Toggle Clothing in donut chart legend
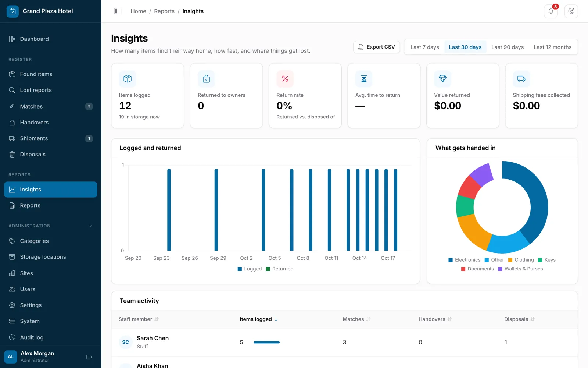 tap(521, 260)
